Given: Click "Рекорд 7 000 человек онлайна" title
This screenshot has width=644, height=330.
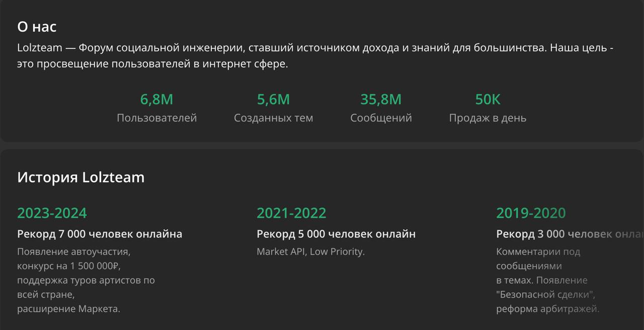Looking at the screenshot, I should tap(100, 234).
